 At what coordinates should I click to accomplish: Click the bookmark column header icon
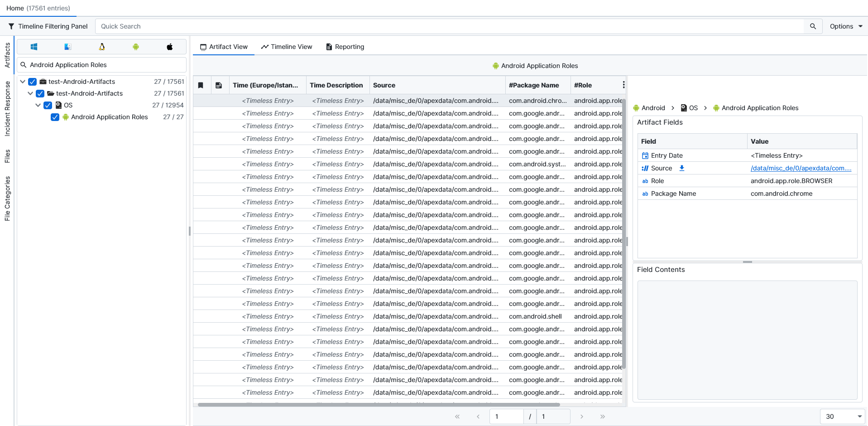(x=201, y=85)
